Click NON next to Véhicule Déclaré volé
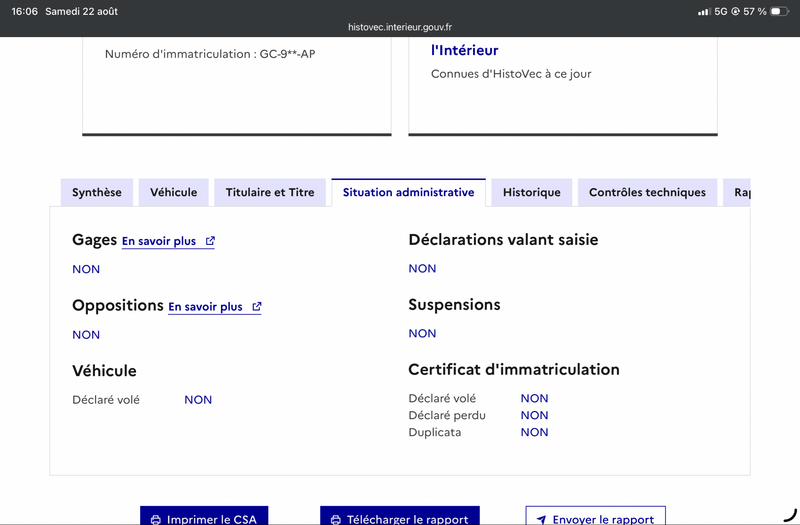 point(198,399)
